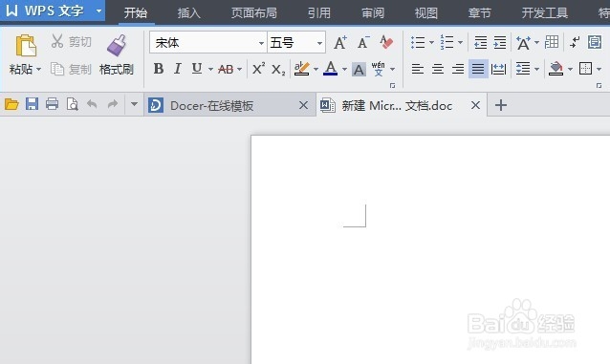Open the Paste options dropdown arrow
610x364 pixels.
pos(38,70)
